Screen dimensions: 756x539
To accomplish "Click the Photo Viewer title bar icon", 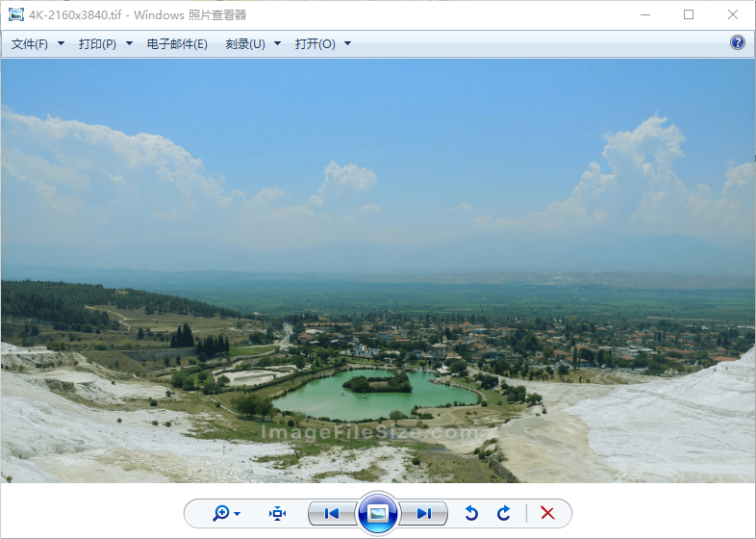I will (x=16, y=14).
